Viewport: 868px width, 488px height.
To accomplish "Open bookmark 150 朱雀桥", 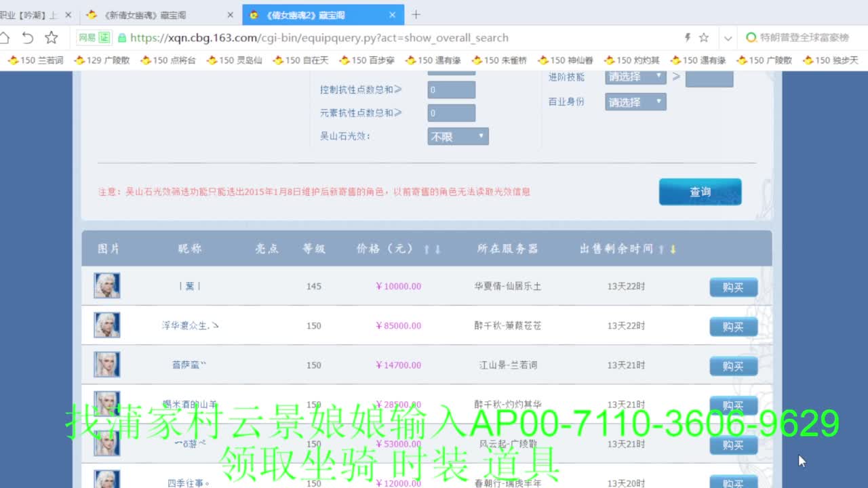I will (500, 60).
